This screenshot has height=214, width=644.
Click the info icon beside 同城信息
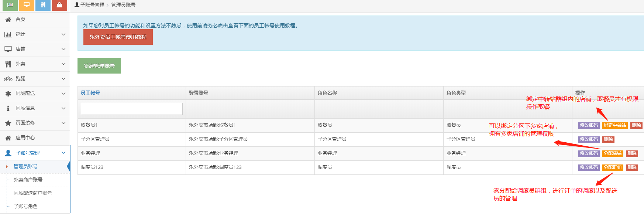point(8,108)
